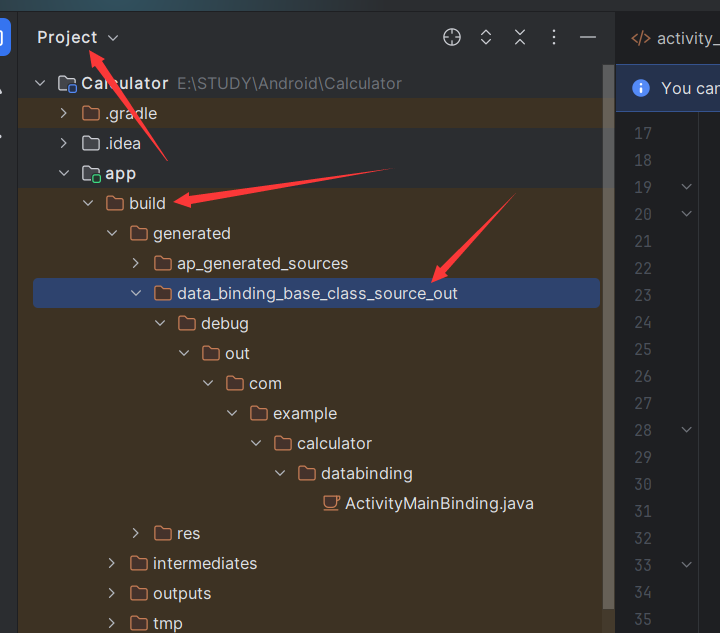Expand the intermediates folder
Image resolution: width=720 pixels, height=633 pixels.
click(x=112, y=563)
